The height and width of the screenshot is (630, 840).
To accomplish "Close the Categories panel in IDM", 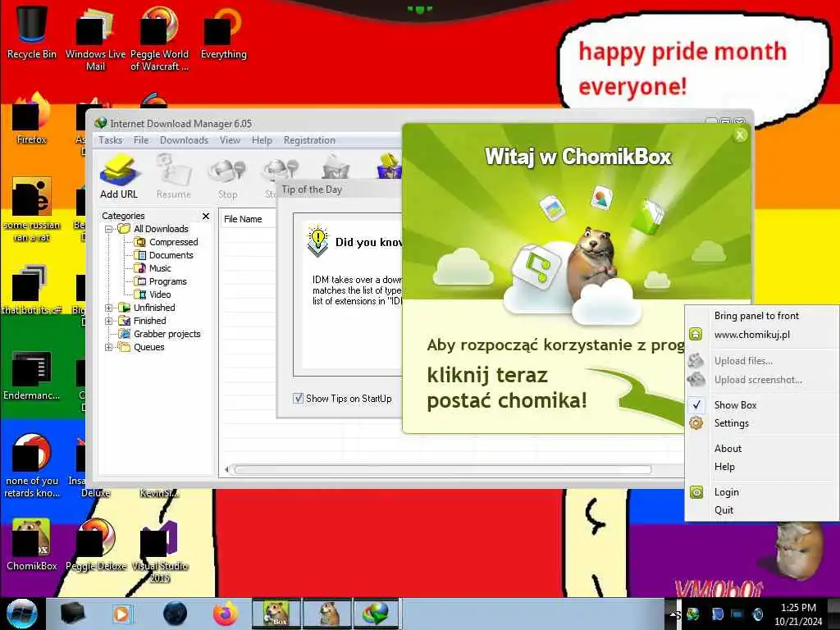I will pyautogui.click(x=206, y=216).
